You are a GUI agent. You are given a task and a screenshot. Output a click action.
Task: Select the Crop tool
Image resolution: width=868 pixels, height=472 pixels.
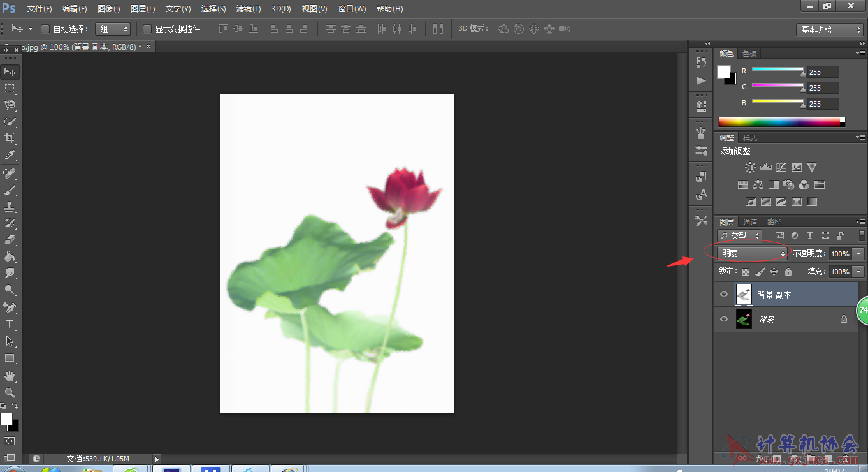[x=10, y=138]
